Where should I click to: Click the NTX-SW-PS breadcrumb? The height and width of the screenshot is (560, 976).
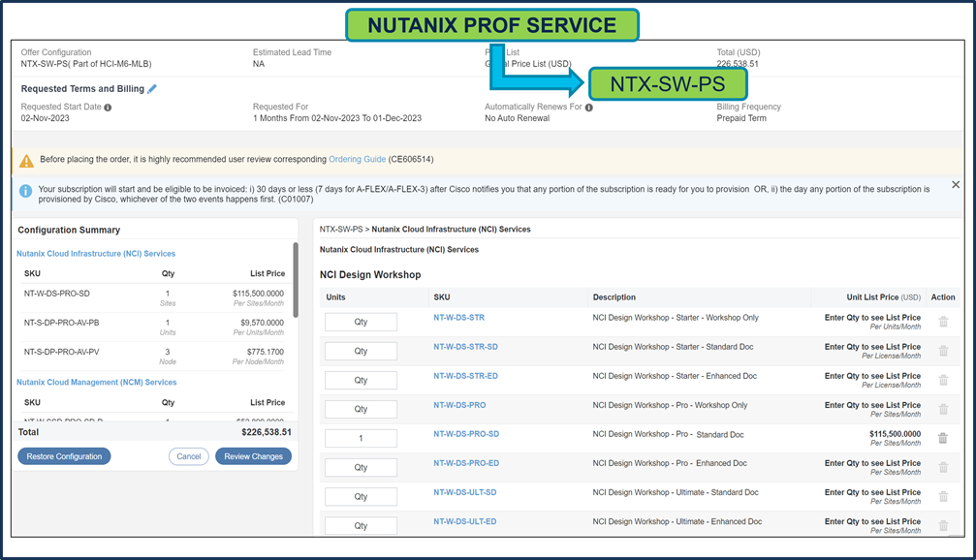[341, 229]
